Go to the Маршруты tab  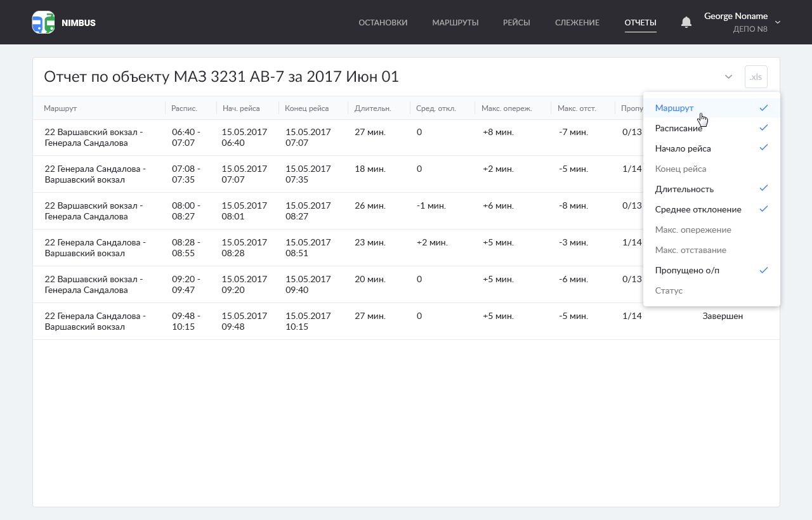coord(455,23)
